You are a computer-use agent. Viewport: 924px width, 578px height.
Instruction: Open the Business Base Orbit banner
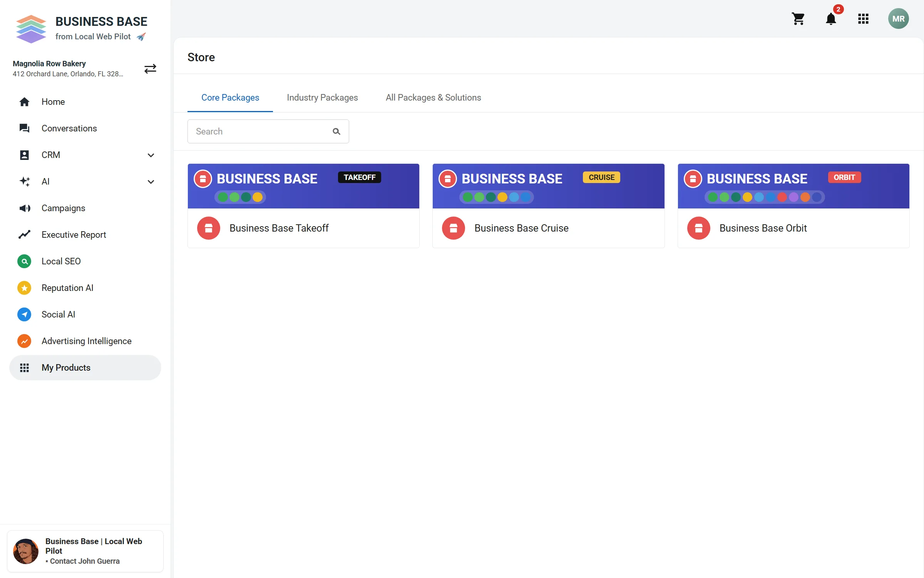793,186
